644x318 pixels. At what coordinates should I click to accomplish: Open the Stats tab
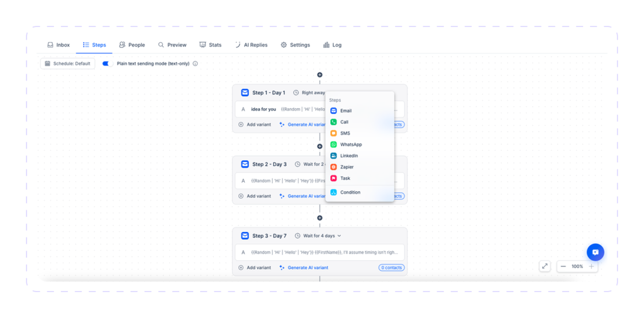(x=210, y=45)
